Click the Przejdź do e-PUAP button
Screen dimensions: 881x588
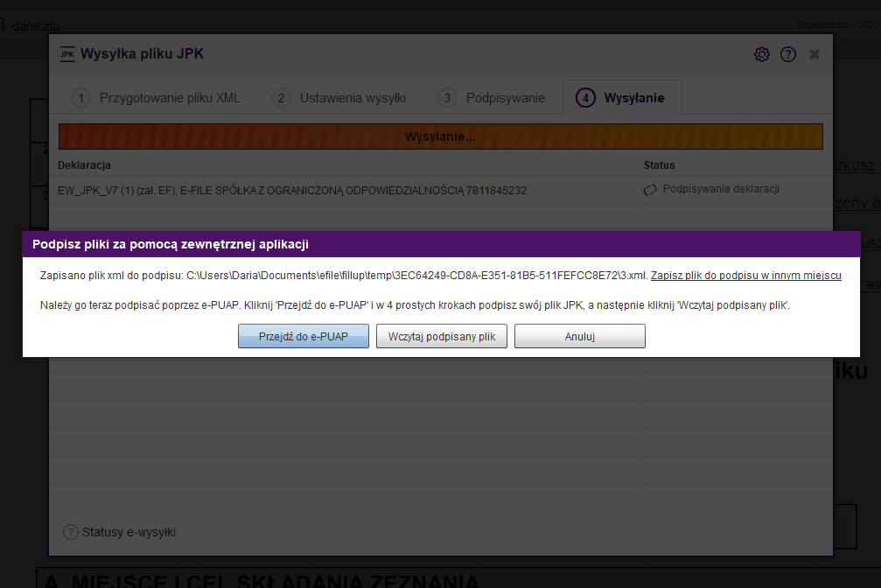pyautogui.click(x=304, y=336)
